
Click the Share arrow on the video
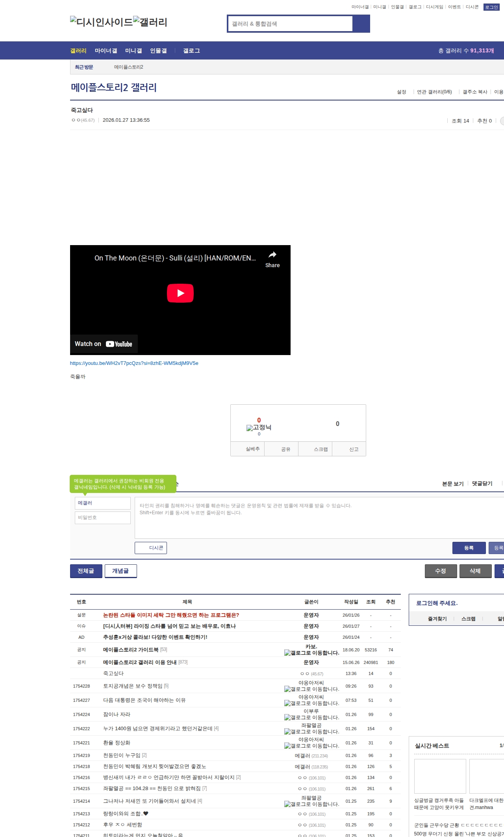[272, 259]
